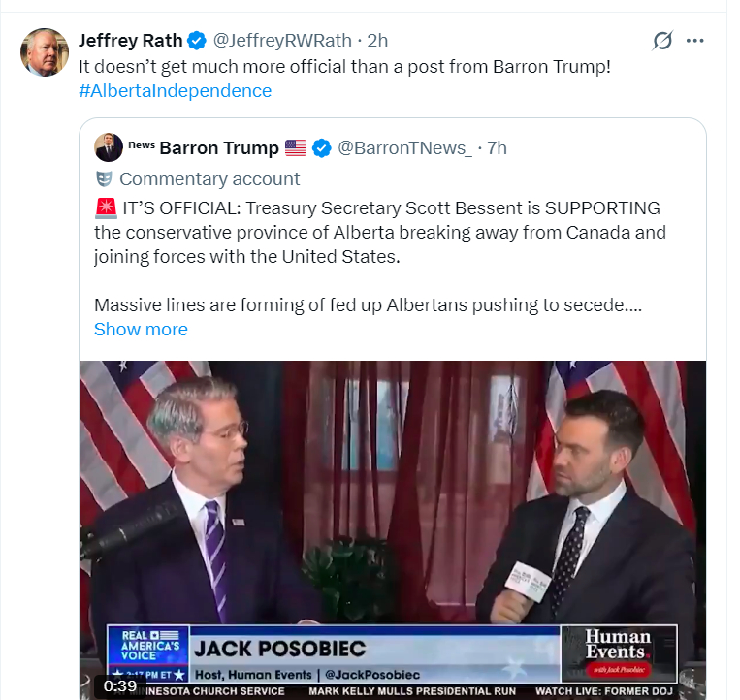Image resolution: width=740 pixels, height=700 pixels.
Task: Click Barron Trump's small avatar in quoted post
Action: click(108, 147)
